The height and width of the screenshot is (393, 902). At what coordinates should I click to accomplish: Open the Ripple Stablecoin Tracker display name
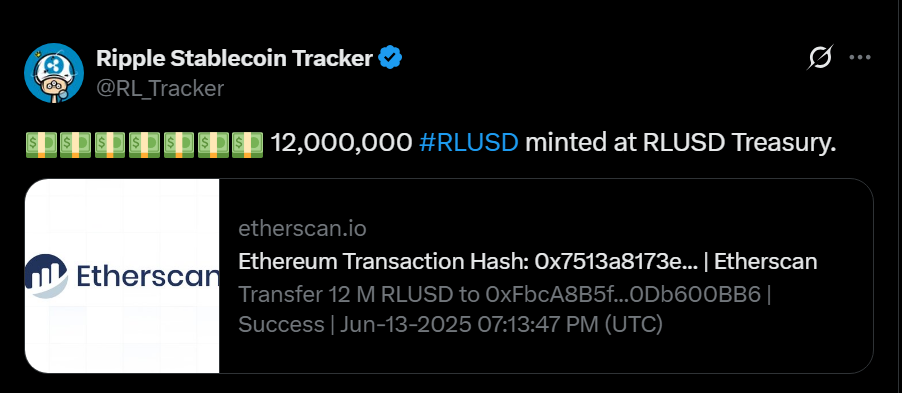pyautogui.click(x=235, y=58)
